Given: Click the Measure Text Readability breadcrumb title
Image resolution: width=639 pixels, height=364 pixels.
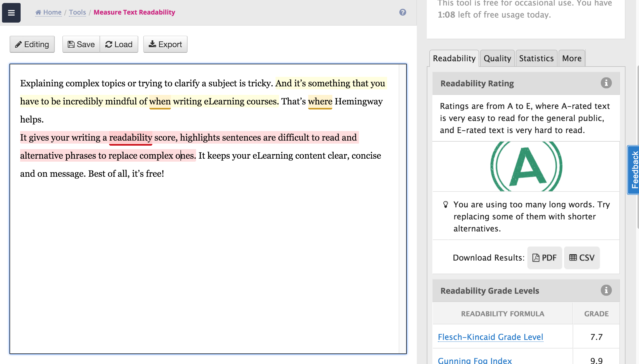Looking at the screenshot, I should pos(134,12).
